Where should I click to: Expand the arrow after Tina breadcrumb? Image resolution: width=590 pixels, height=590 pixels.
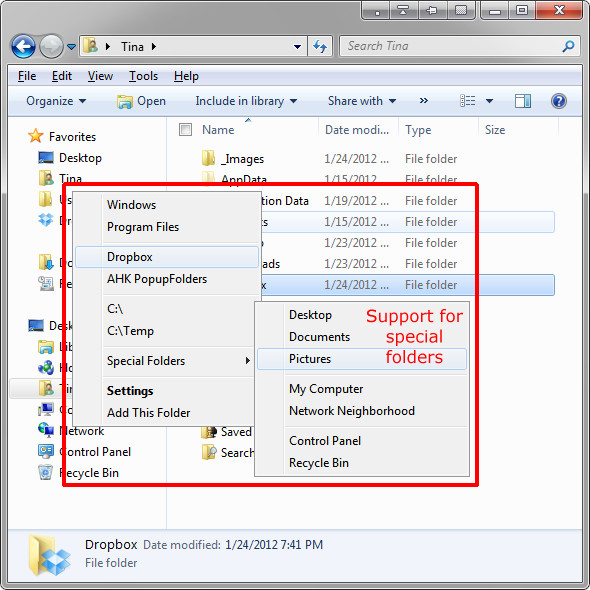pyautogui.click(x=154, y=47)
